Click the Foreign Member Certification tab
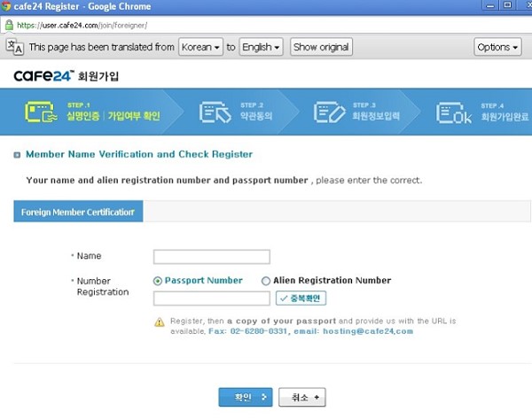Image resolution: width=532 pixels, height=419 pixels. click(78, 212)
